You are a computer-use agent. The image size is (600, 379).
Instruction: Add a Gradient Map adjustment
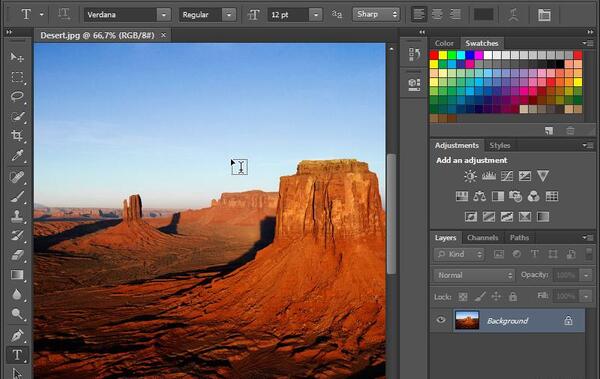pyautogui.click(x=543, y=217)
